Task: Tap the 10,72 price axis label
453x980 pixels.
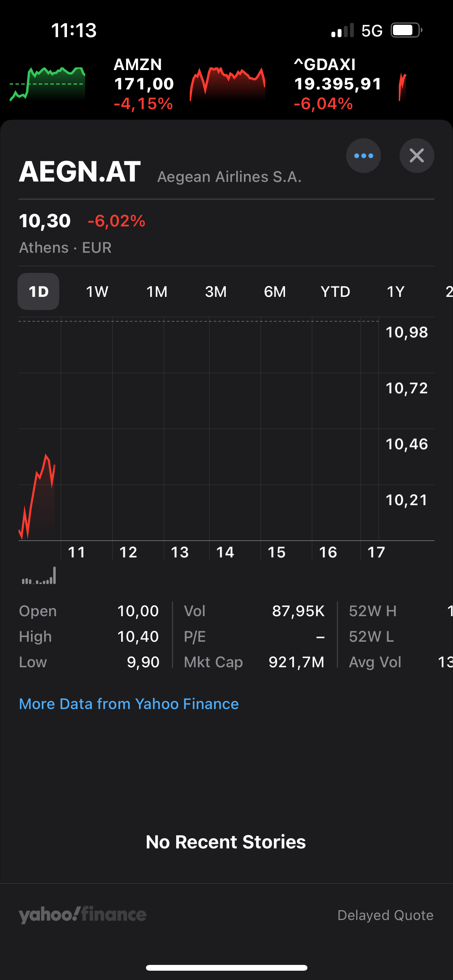Action: tap(407, 388)
